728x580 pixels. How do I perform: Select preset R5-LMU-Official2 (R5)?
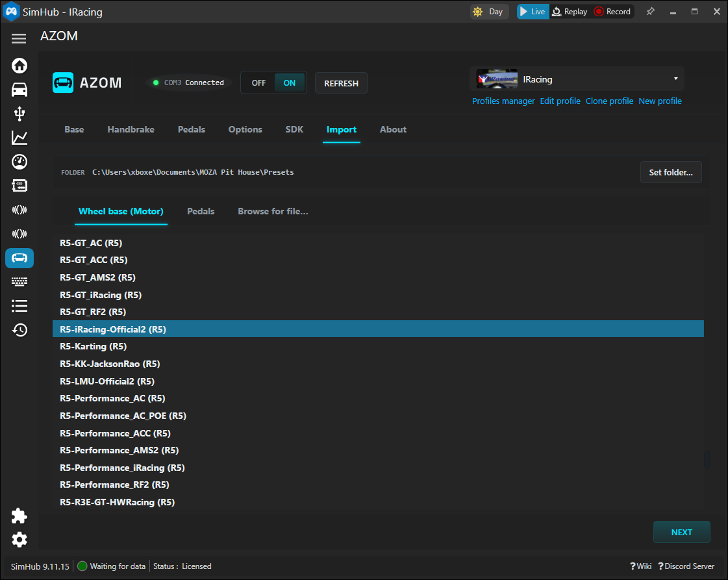point(378,381)
